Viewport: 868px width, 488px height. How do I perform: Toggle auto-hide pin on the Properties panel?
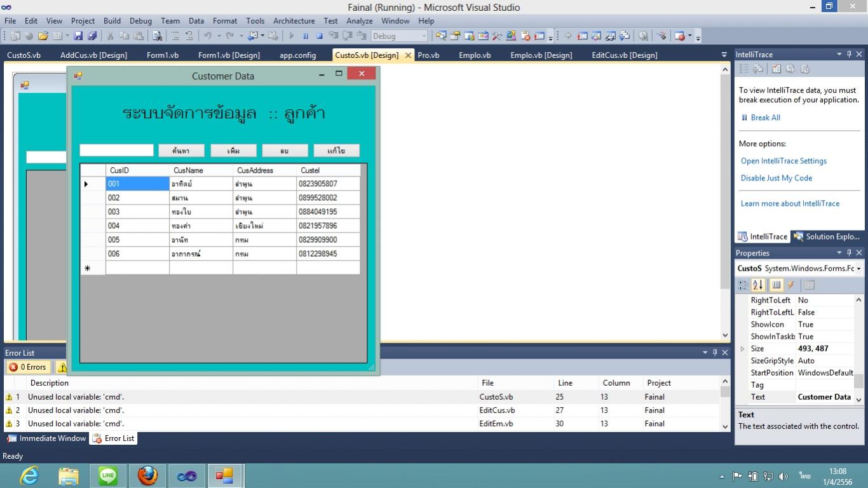point(849,253)
